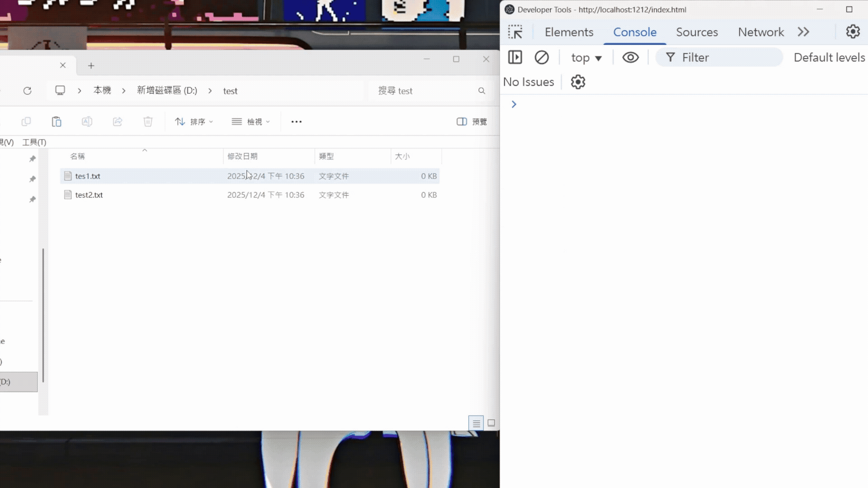Viewport: 868px width, 488px height.
Task: Click the delete trash icon in Explorer
Action: 148,122
